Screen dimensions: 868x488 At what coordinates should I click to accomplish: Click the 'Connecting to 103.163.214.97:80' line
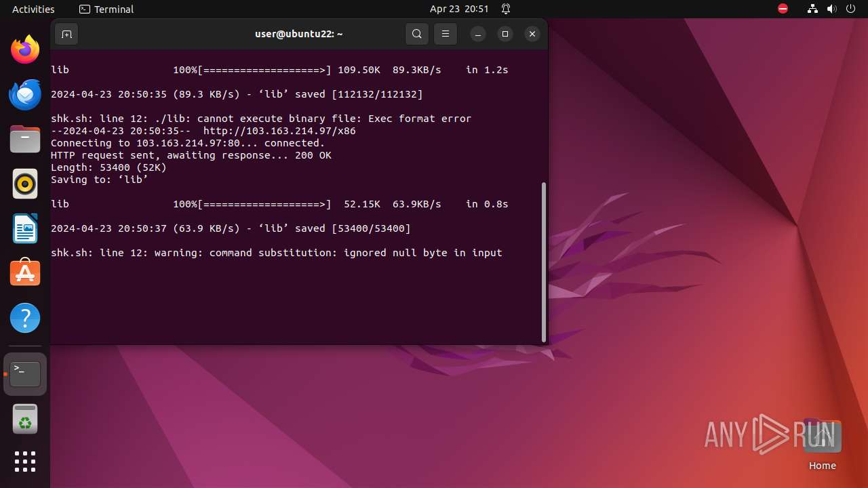(188, 143)
